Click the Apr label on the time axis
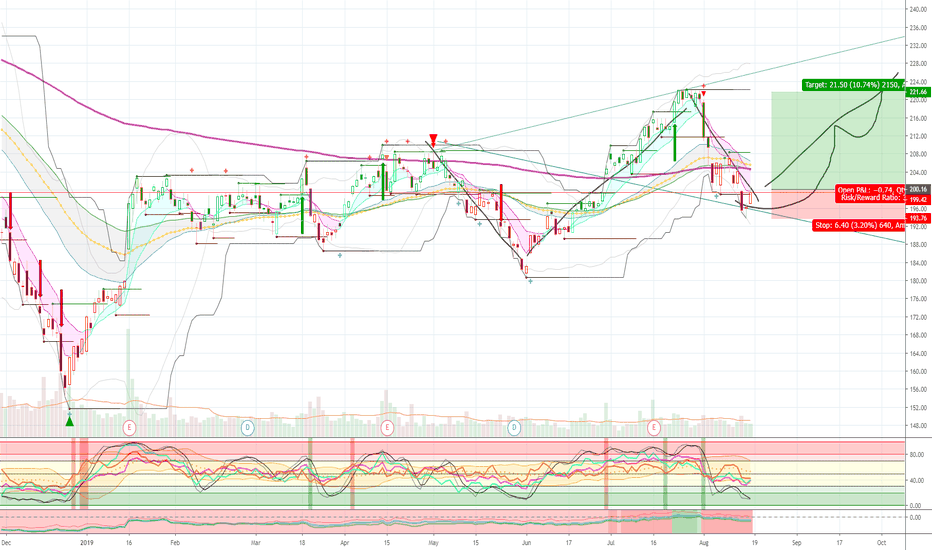The width and height of the screenshot is (932, 550). point(344,543)
